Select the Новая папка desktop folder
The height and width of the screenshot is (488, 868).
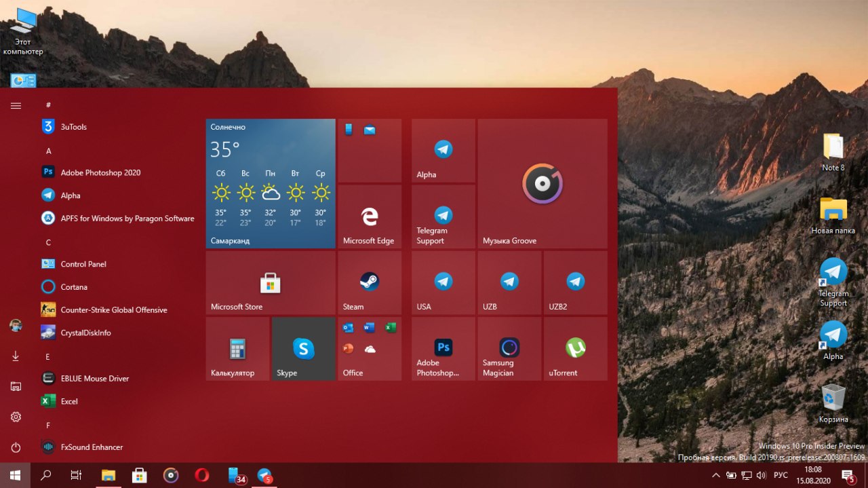(833, 215)
